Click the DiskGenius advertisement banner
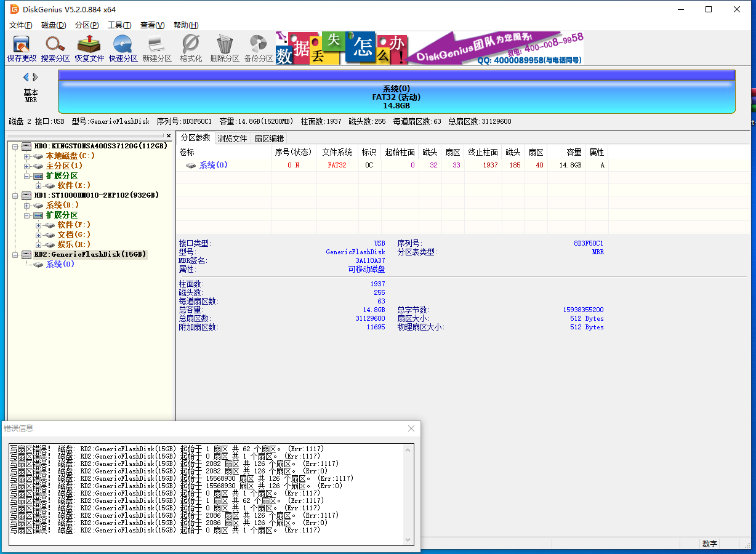This screenshot has height=554, width=756. [x=429, y=48]
